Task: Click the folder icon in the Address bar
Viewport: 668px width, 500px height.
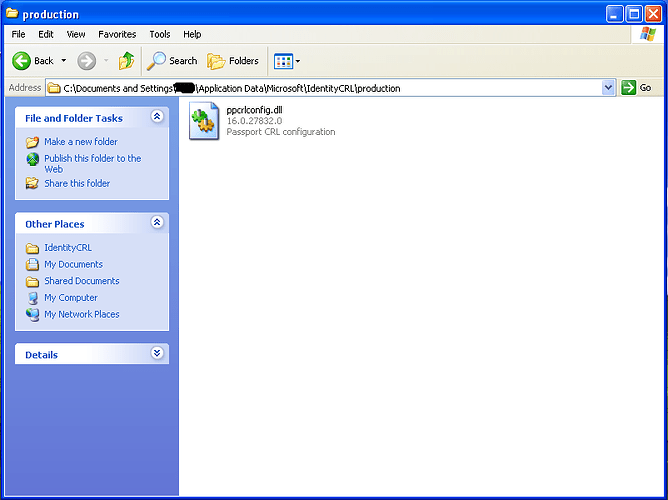Action: pos(54,88)
